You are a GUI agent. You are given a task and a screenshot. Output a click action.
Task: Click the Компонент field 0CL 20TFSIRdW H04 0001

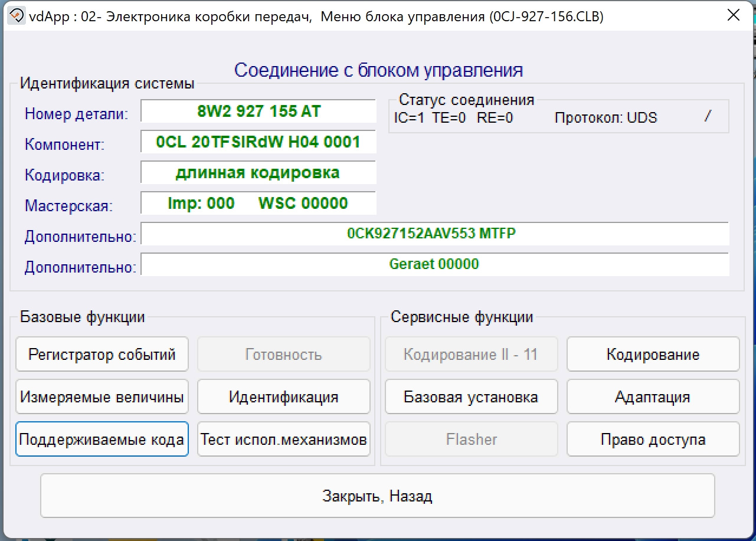(x=258, y=142)
